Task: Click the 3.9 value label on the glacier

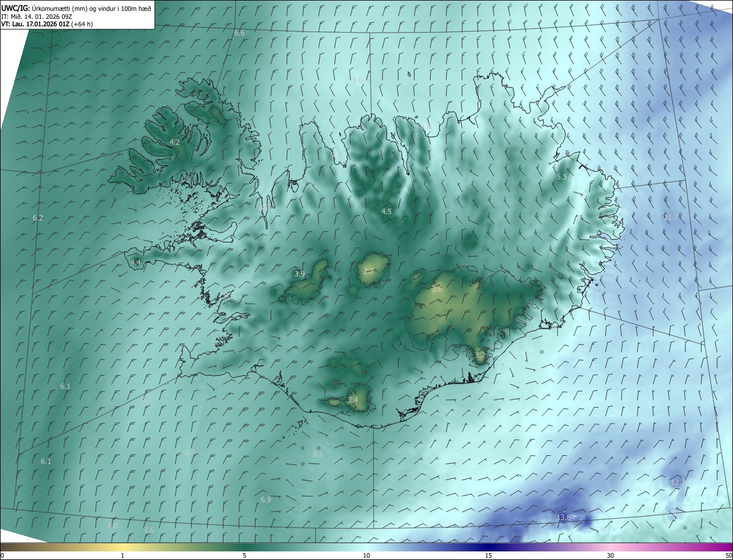Action: [299, 274]
